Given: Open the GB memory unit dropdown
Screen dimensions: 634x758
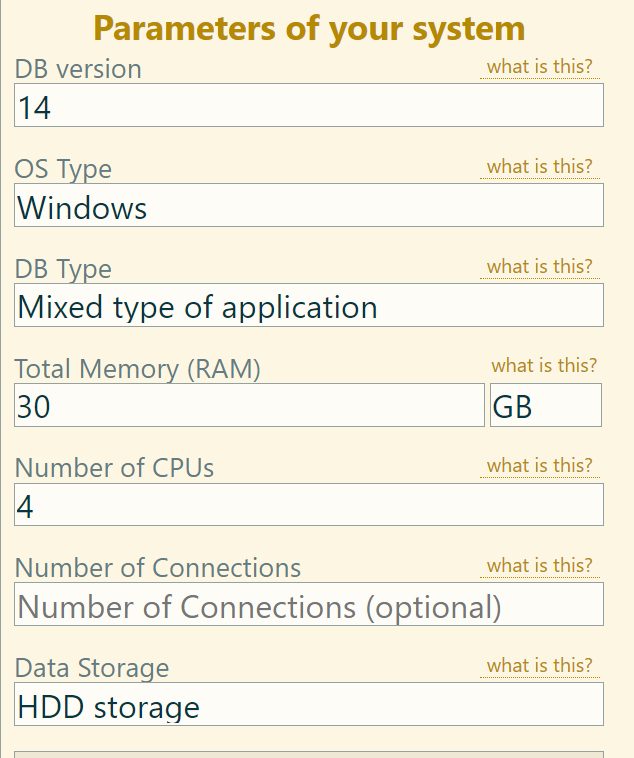Looking at the screenshot, I should [545, 406].
